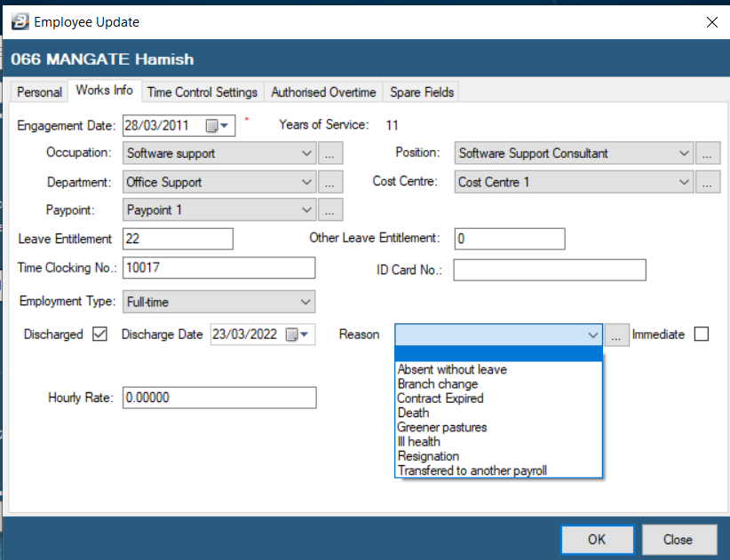730x560 pixels.
Task: Open Occupation lookup ellipsis button
Action: 330,154
